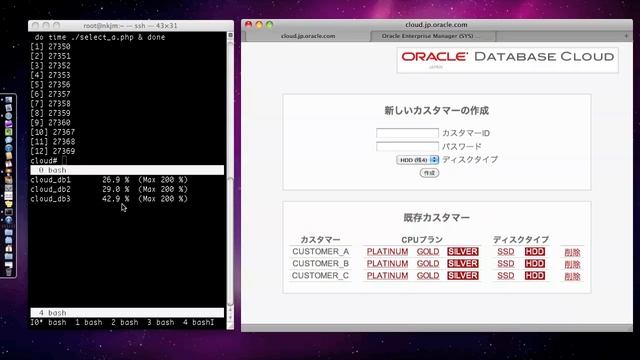
Task: Click '[12] 27369' job line in terminal
Action: coord(53,151)
